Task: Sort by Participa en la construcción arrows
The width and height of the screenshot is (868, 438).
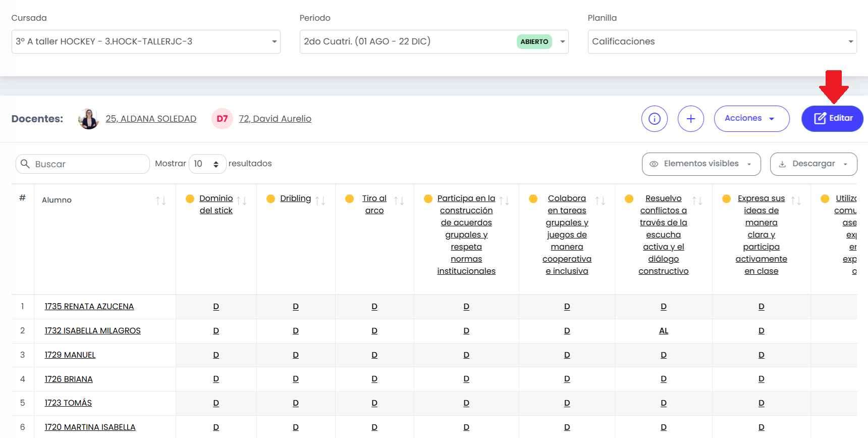Action: click(504, 201)
